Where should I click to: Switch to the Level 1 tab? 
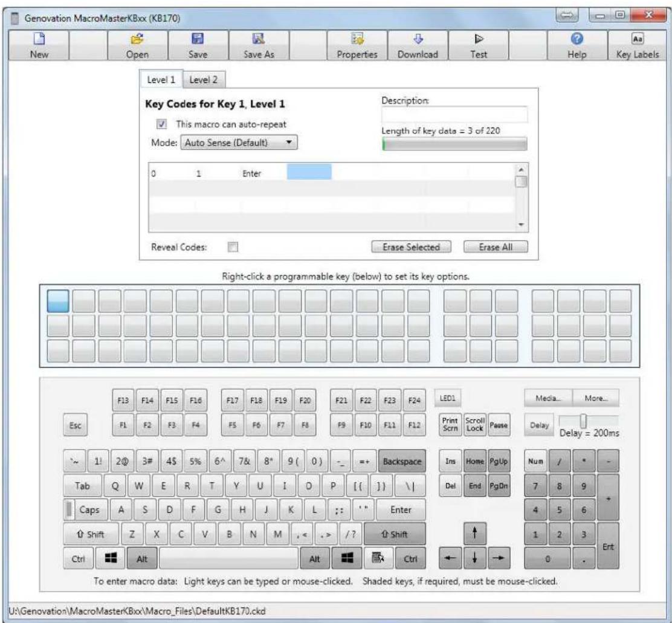tap(161, 80)
